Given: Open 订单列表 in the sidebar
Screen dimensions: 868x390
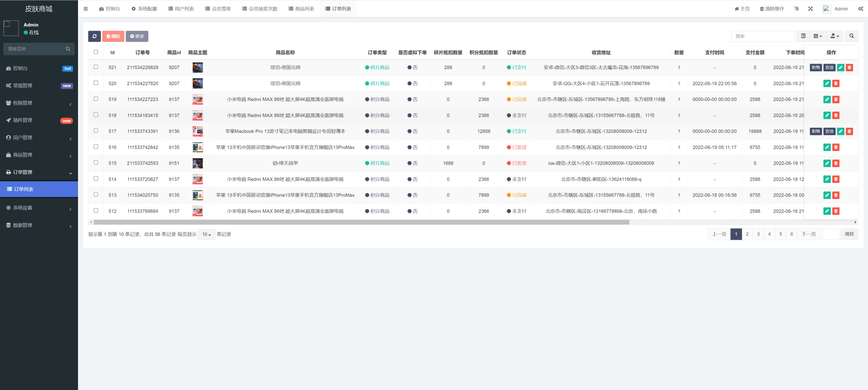Looking at the screenshot, I should point(39,189).
